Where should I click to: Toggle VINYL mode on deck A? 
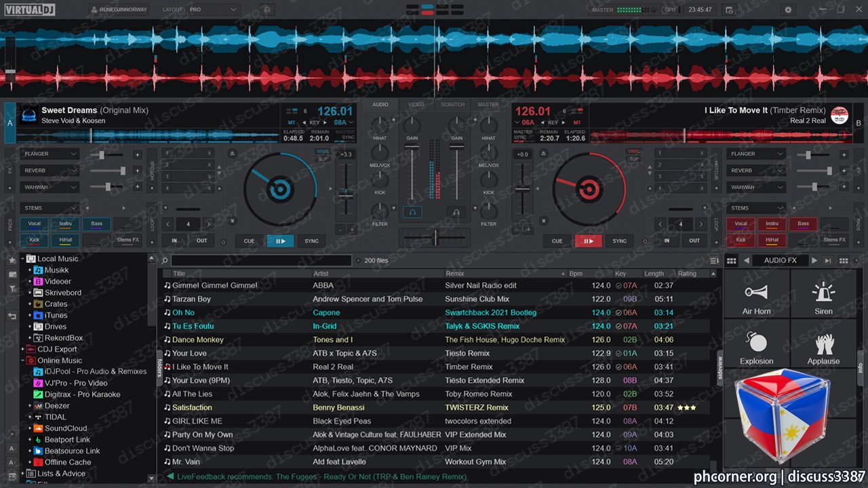323,152
